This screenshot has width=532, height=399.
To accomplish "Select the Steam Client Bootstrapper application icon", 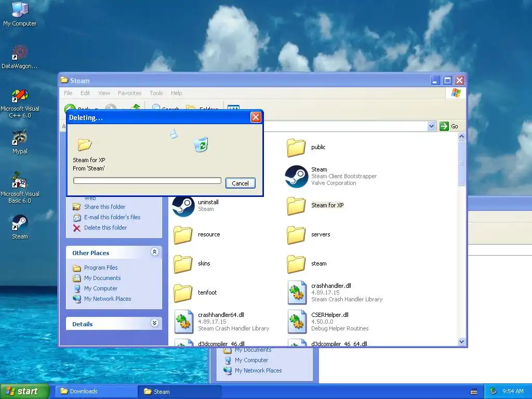I will coord(296,177).
